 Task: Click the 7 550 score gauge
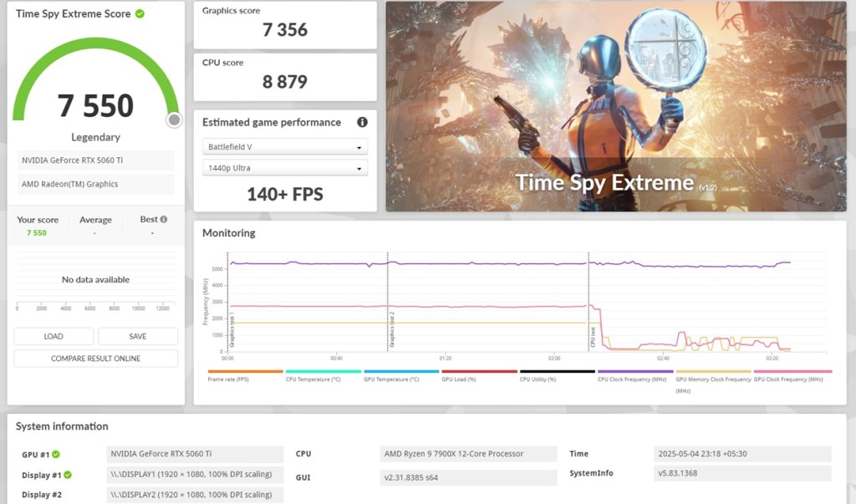pos(95,106)
